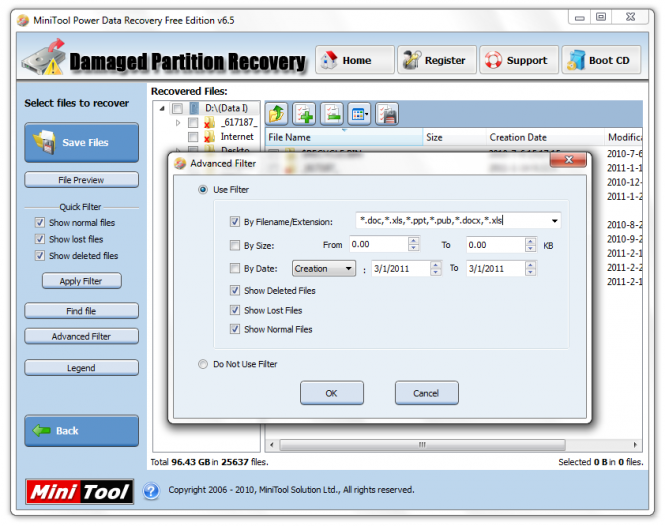Click the folder icon beside Internet
This screenshot has width=665, height=526.
coord(209,137)
